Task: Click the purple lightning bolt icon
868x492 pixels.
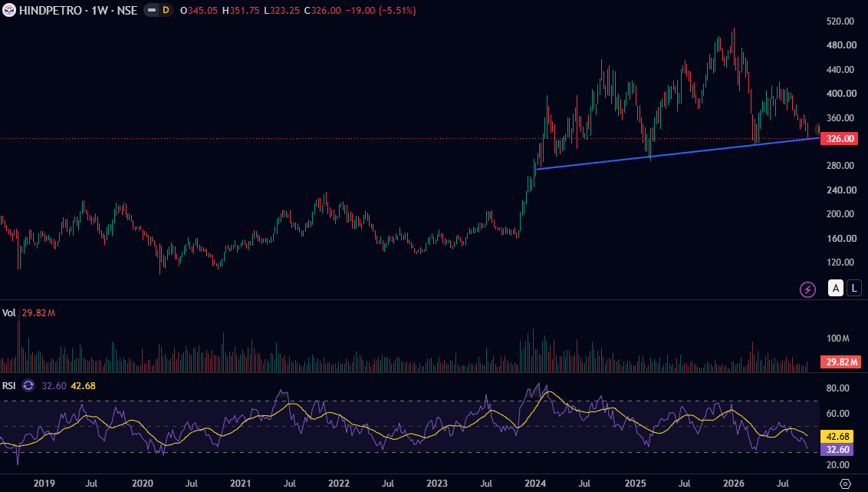Action: coord(807,289)
